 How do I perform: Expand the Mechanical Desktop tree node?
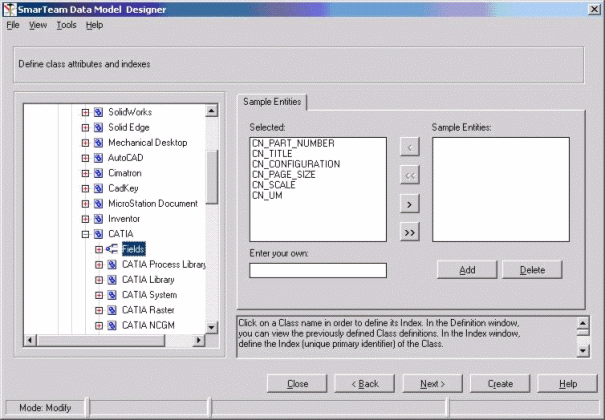point(85,143)
